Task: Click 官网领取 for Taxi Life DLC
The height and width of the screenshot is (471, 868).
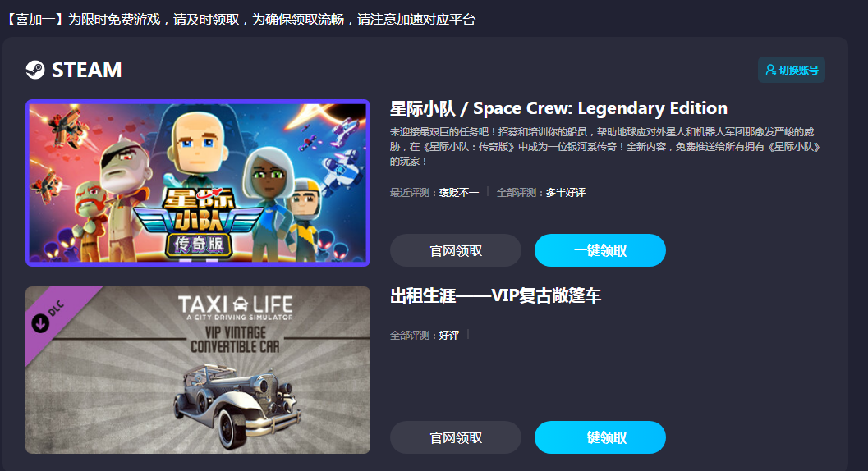Action: tap(456, 437)
